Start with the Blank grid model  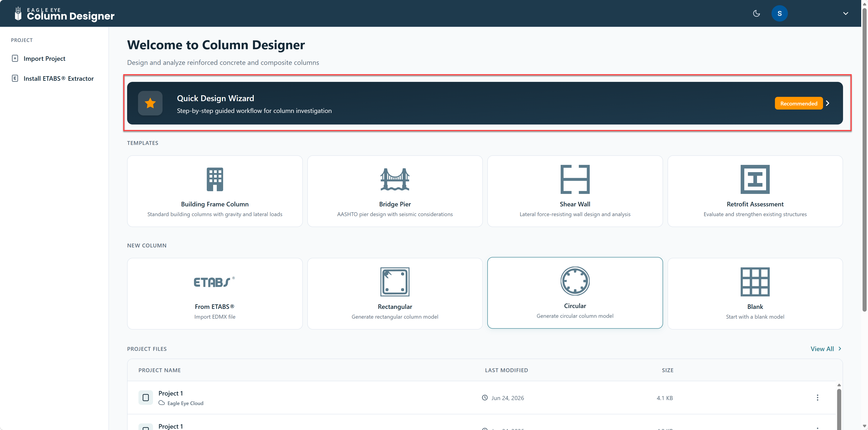pos(755,294)
